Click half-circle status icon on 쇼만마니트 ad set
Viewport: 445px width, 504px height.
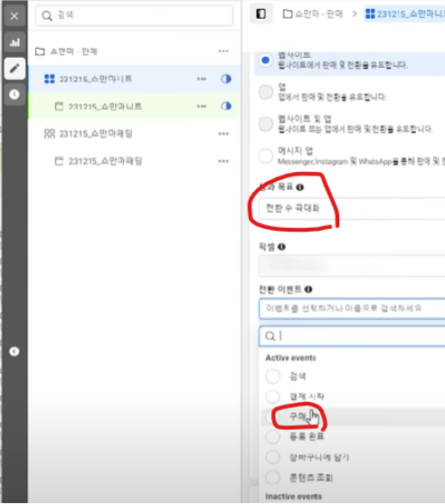coord(226,79)
